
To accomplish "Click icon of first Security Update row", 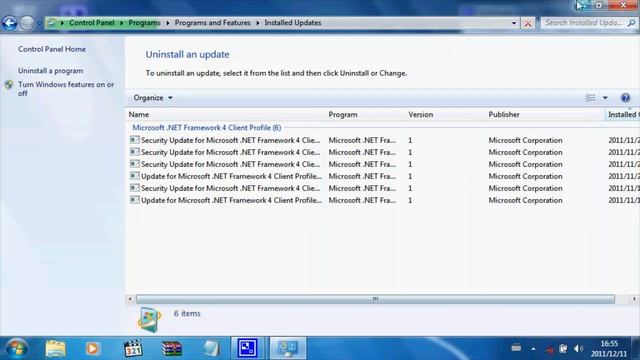I will coord(135,140).
